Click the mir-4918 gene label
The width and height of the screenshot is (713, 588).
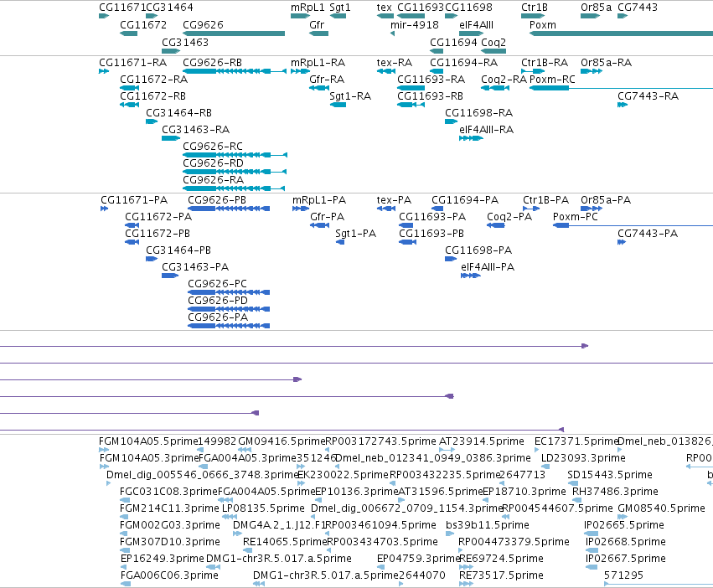tap(415, 24)
